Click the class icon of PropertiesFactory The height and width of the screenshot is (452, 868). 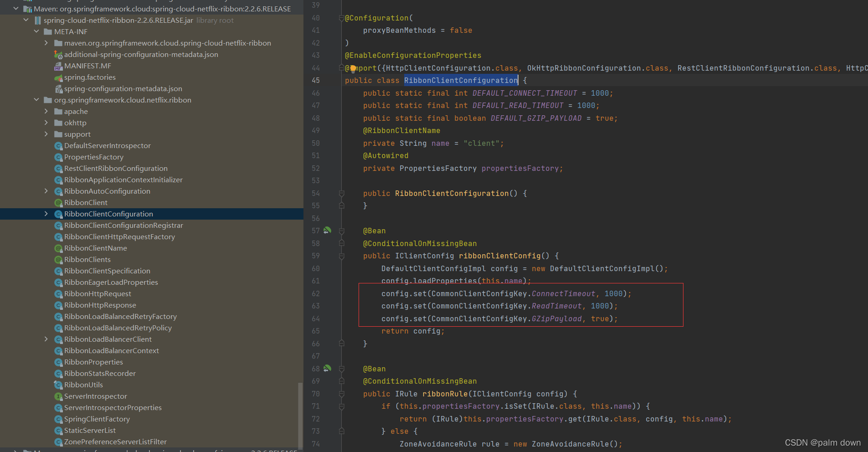[x=58, y=157]
